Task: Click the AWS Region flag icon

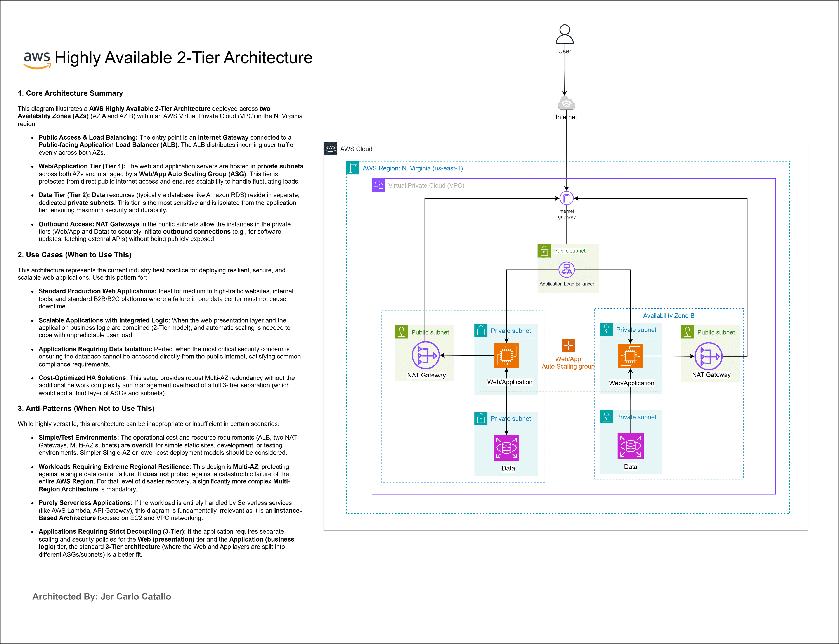Action: coord(353,168)
